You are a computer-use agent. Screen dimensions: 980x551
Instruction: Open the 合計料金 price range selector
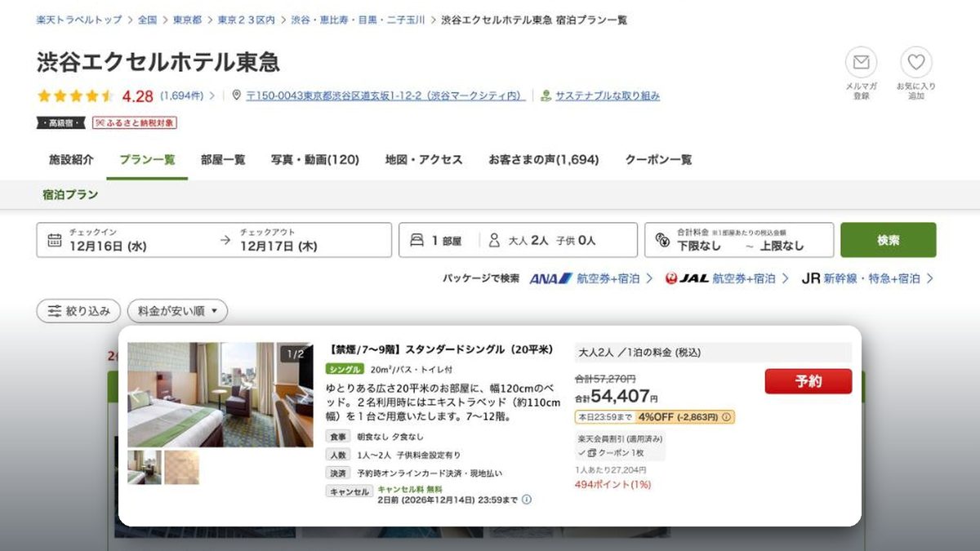pos(739,240)
